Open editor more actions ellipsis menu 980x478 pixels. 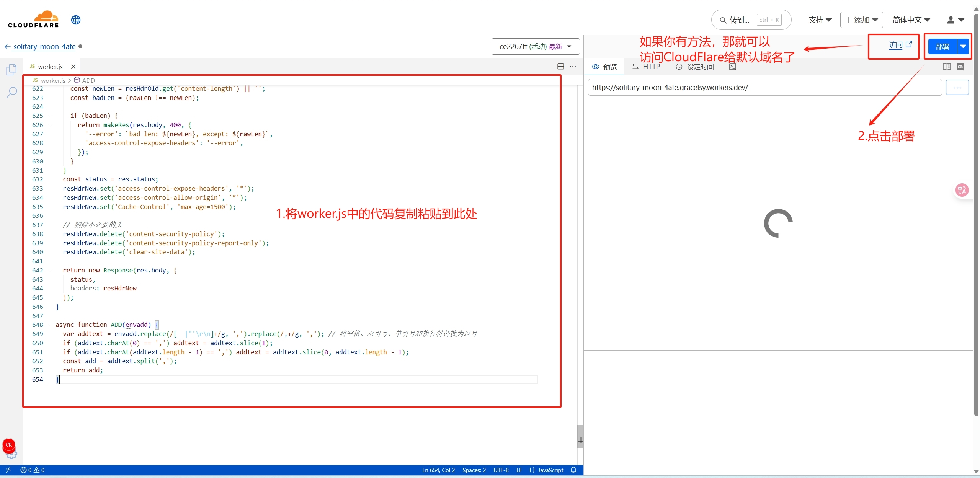point(573,67)
